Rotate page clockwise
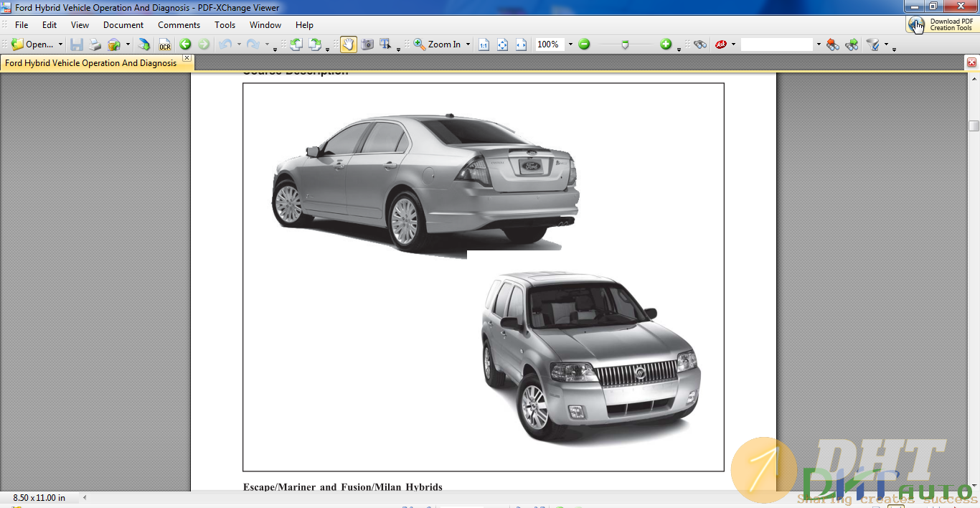 coord(315,44)
